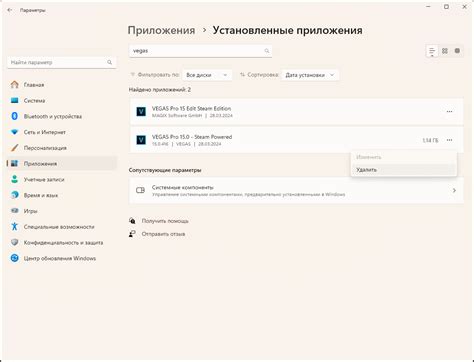
Task: Click 'VEGAS Pro 15 Edit Steam Edition' app name
Action: pyautogui.click(x=191, y=108)
